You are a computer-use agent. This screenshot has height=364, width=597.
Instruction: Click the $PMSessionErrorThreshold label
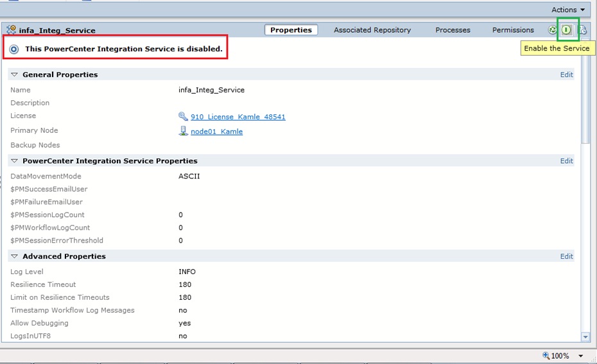click(56, 240)
